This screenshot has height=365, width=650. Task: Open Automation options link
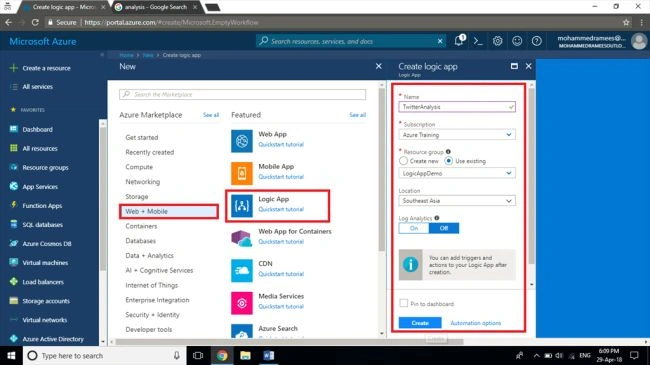[475, 323]
